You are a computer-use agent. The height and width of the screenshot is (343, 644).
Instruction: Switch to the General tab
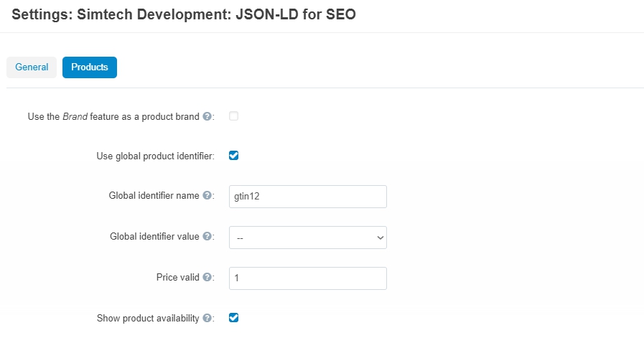32,67
